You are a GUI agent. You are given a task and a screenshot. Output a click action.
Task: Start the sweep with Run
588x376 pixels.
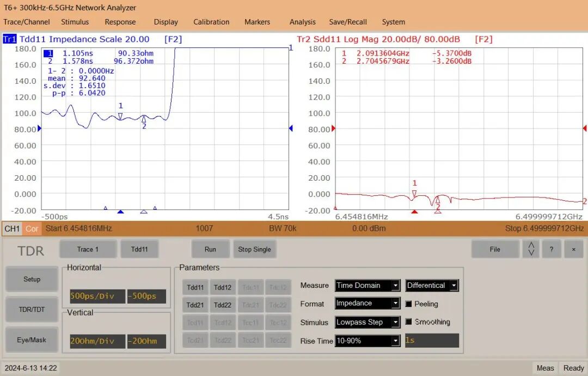click(x=210, y=249)
